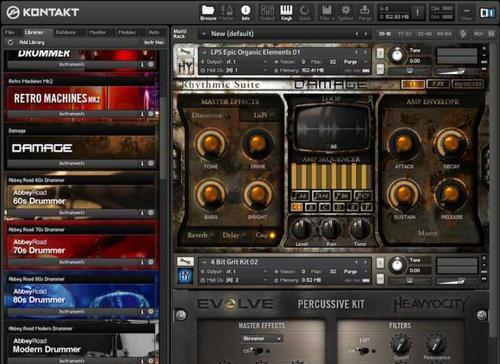The image size is (500, 364).
Task: Open the Instr Nav dropdown
Action: tap(154, 42)
